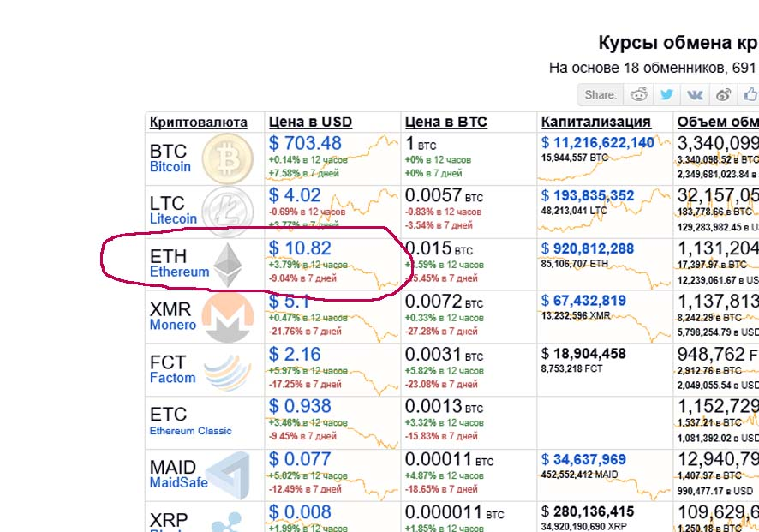Share the page on Twitter
This screenshot has height=532, width=759.
tap(666, 94)
